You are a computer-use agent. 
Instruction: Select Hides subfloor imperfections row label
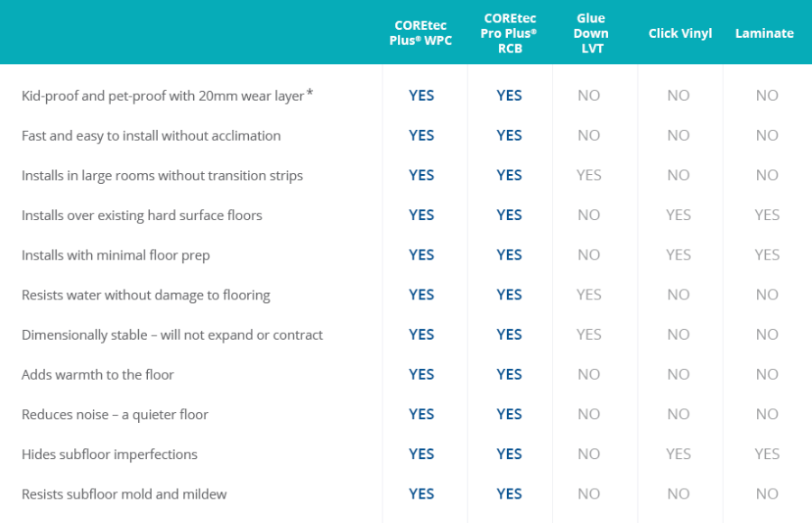pyautogui.click(x=110, y=454)
